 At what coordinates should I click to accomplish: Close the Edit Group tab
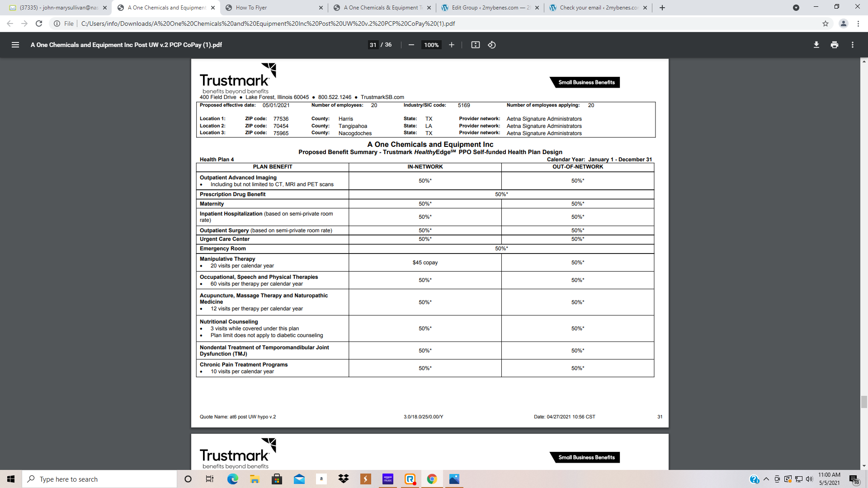[537, 8]
